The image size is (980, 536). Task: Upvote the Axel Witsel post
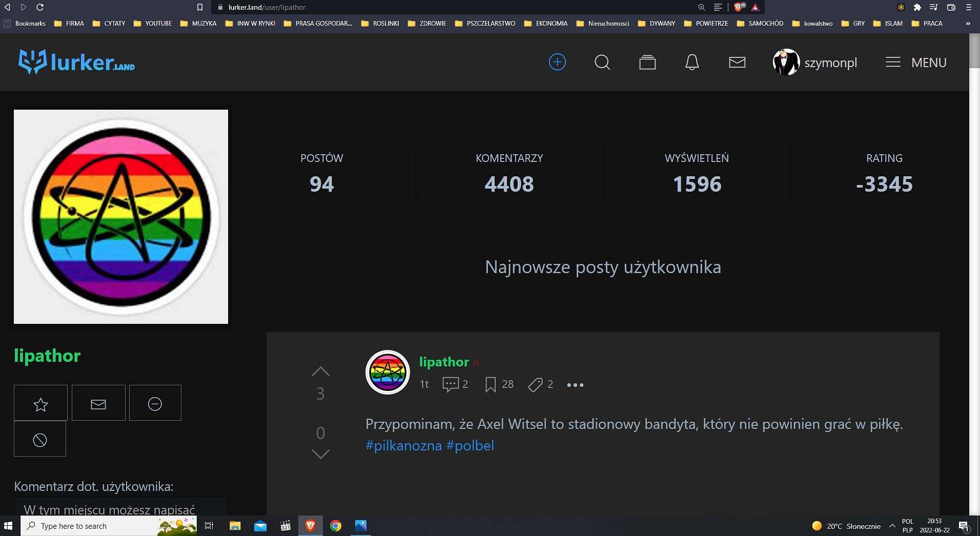[x=321, y=371]
